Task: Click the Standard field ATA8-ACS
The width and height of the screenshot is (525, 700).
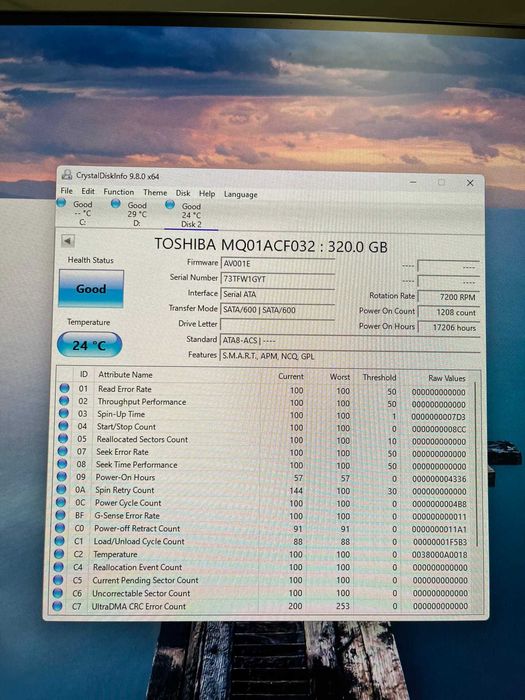Action: [350, 340]
